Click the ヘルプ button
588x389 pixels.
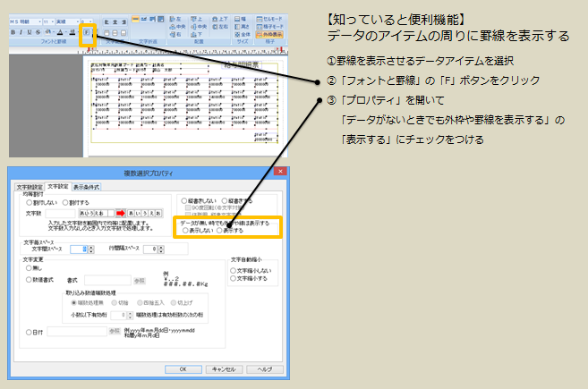(x=265, y=369)
